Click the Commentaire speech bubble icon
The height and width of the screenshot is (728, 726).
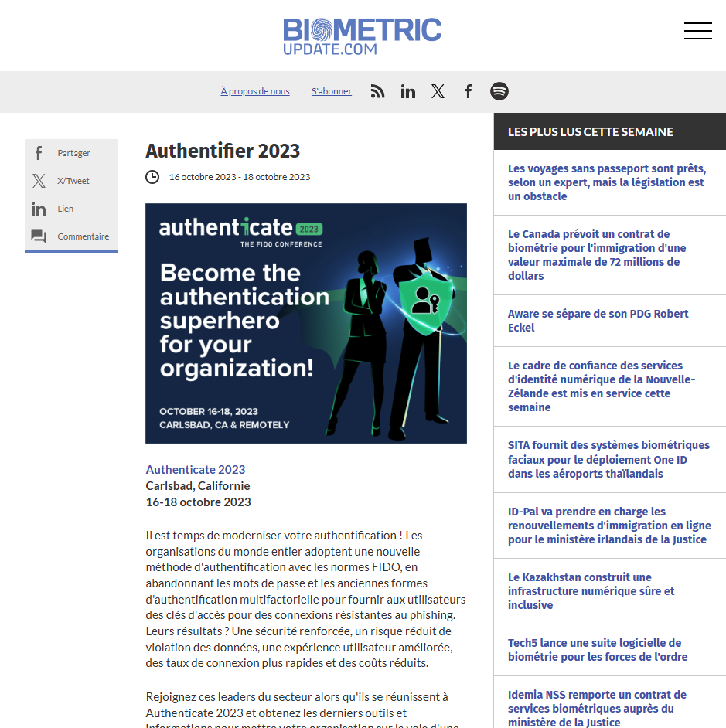click(x=39, y=236)
